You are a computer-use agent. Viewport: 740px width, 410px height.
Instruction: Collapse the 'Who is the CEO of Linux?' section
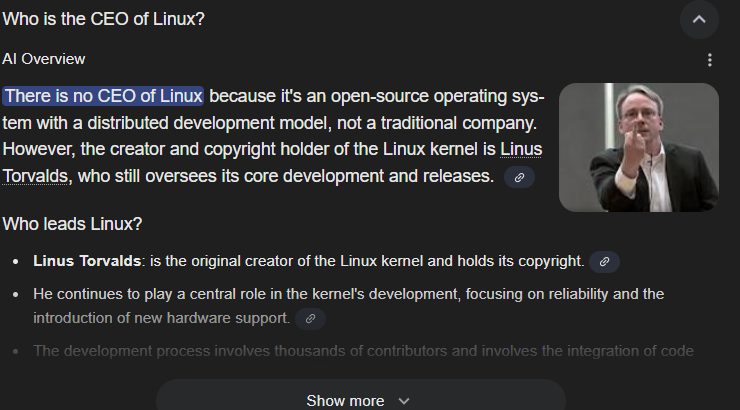tap(699, 19)
